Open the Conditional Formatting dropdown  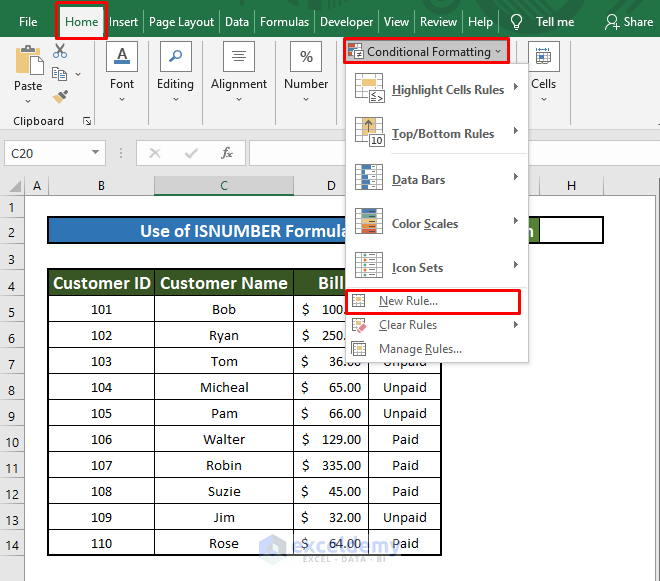pos(427,51)
